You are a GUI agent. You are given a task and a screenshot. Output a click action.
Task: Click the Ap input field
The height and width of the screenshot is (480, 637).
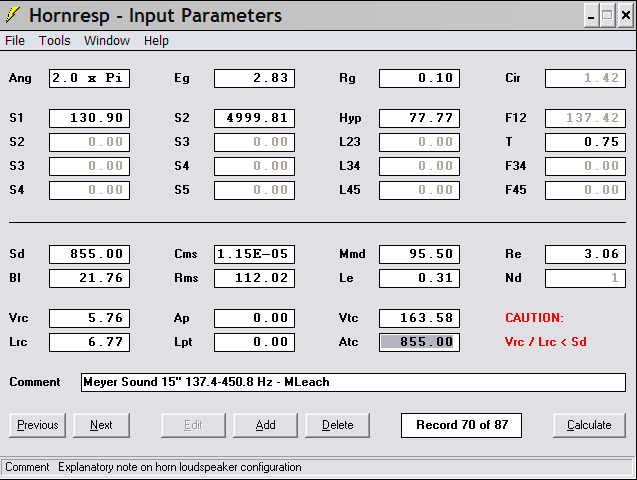pyautogui.click(x=254, y=318)
